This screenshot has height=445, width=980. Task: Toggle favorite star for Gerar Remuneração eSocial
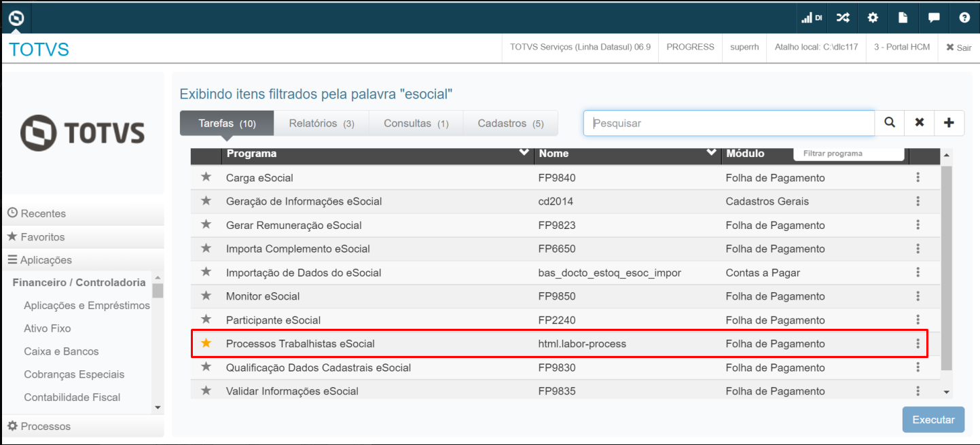coord(206,225)
